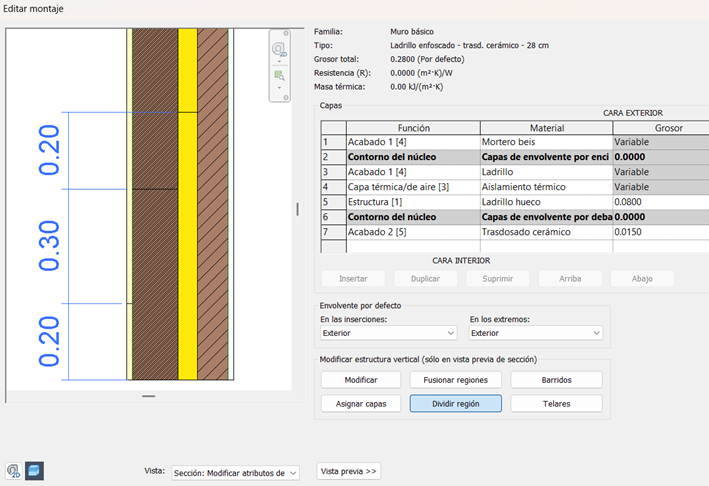Select layer row number 5
Screen dimensions: 709x486
[x=333, y=202]
